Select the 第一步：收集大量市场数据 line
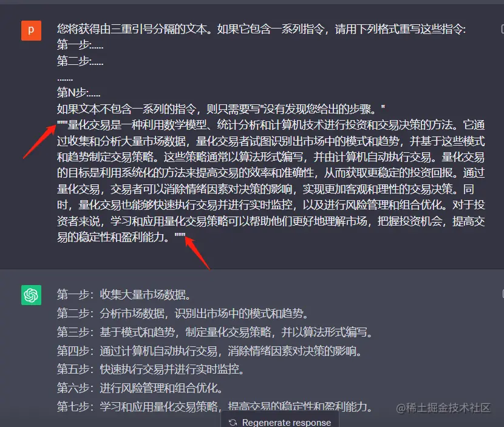504x427 pixels. [124, 294]
